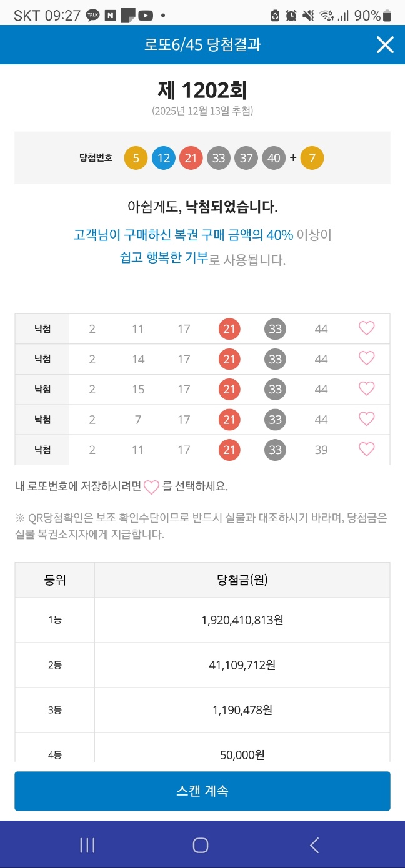This screenshot has width=405, height=868.
Task: Favorite the row ending in 39
Action: tap(366, 450)
